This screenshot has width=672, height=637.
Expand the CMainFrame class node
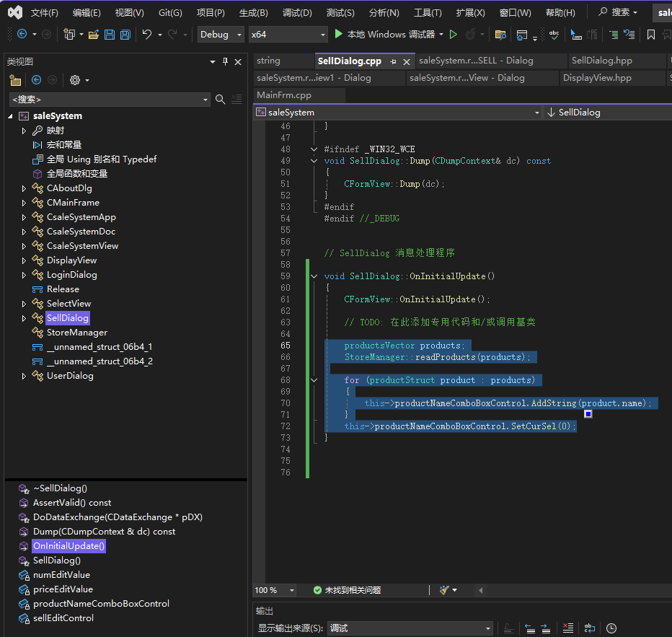click(x=24, y=203)
